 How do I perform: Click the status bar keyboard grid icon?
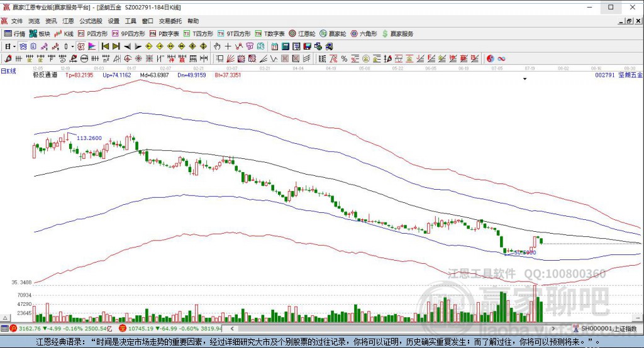pos(4,329)
